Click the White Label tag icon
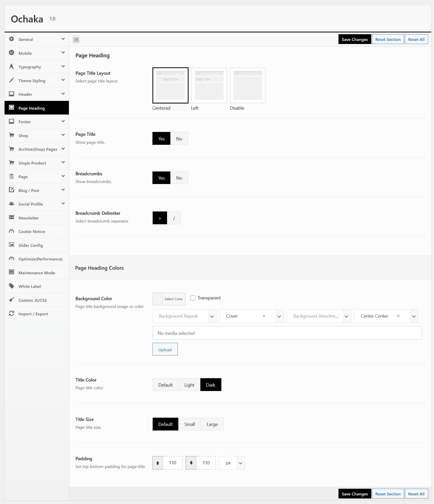The width and height of the screenshot is (434, 504). [x=11, y=286]
